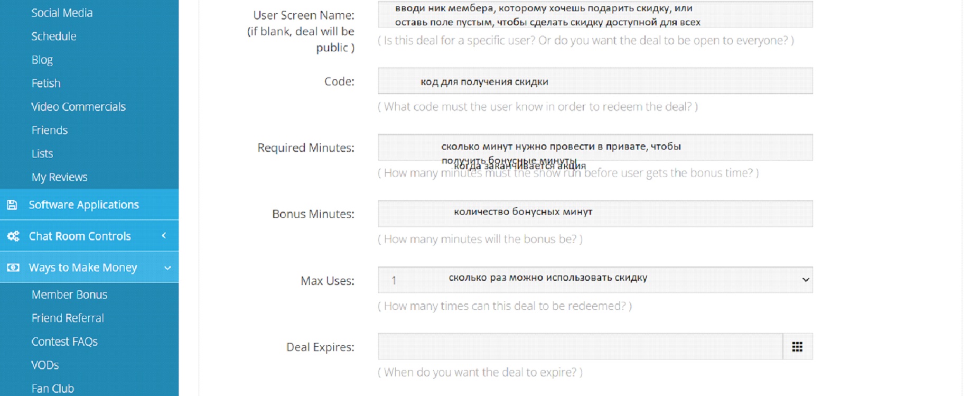The width and height of the screenshot is (980, 396).
Task: Click the Required Minutes field
Action: point(595,147)
